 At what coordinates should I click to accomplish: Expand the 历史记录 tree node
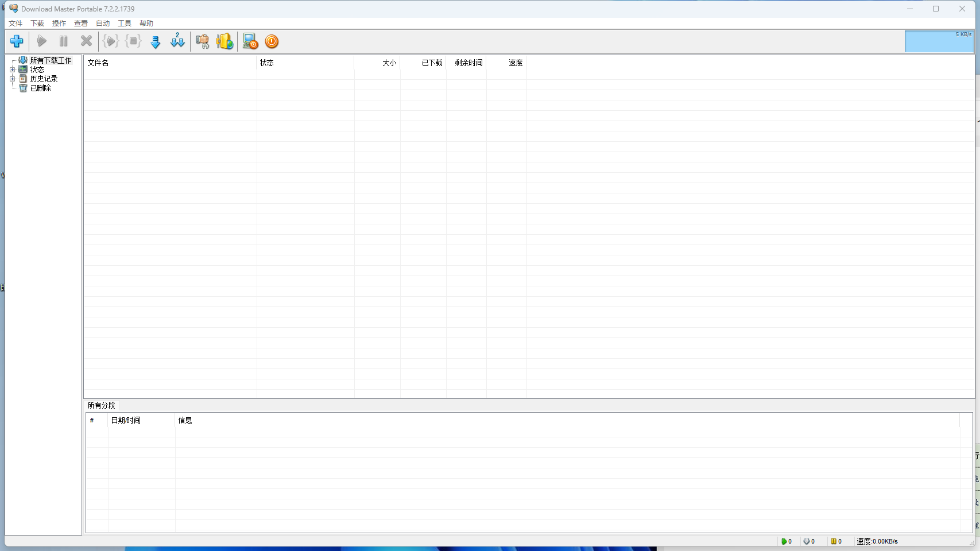12,79
